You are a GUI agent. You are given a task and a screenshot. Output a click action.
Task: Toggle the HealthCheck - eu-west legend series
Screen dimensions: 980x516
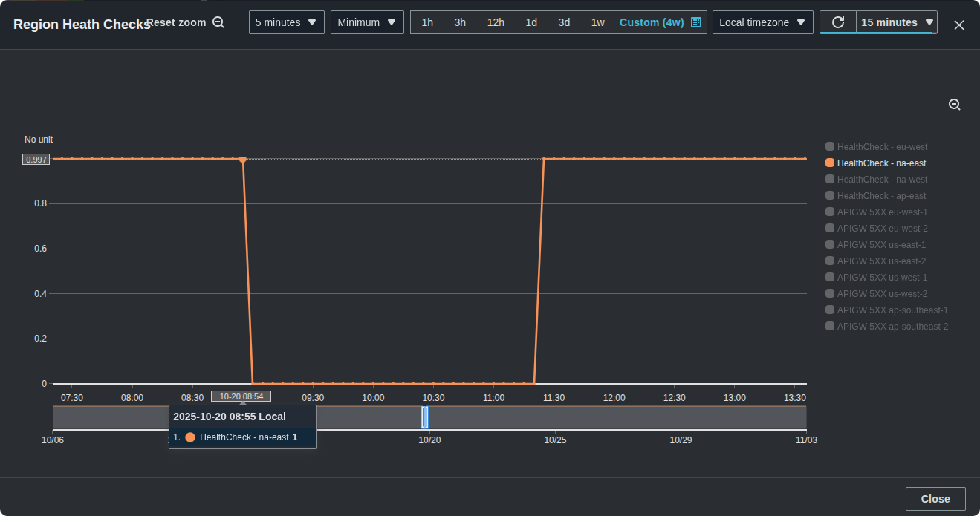[876, 147]
